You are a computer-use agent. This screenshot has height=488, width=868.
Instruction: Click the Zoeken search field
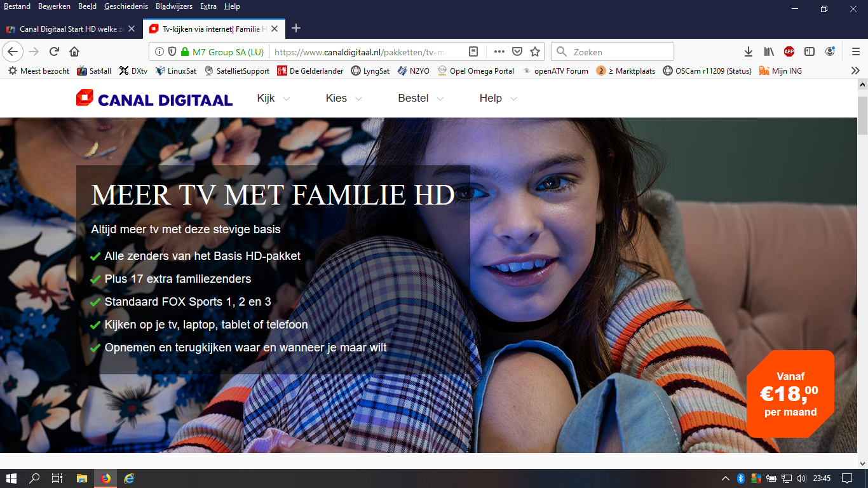[x=613, y=51]
